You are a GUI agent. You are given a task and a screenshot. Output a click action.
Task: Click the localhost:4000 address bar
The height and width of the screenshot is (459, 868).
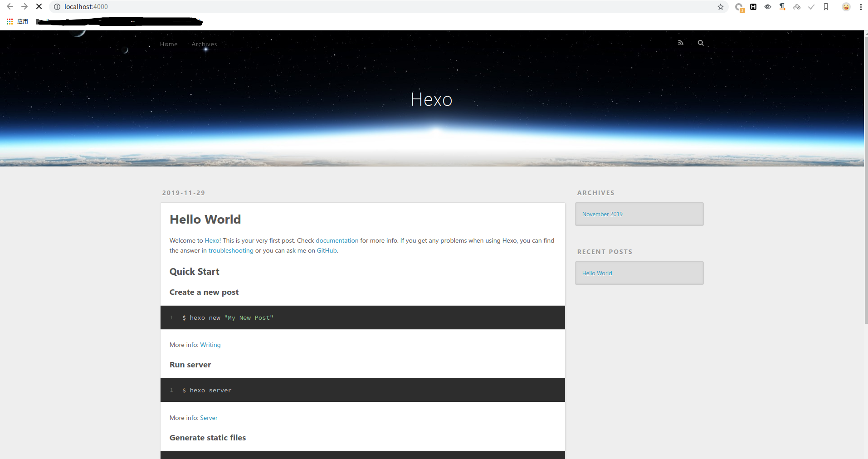pos(363,7)
